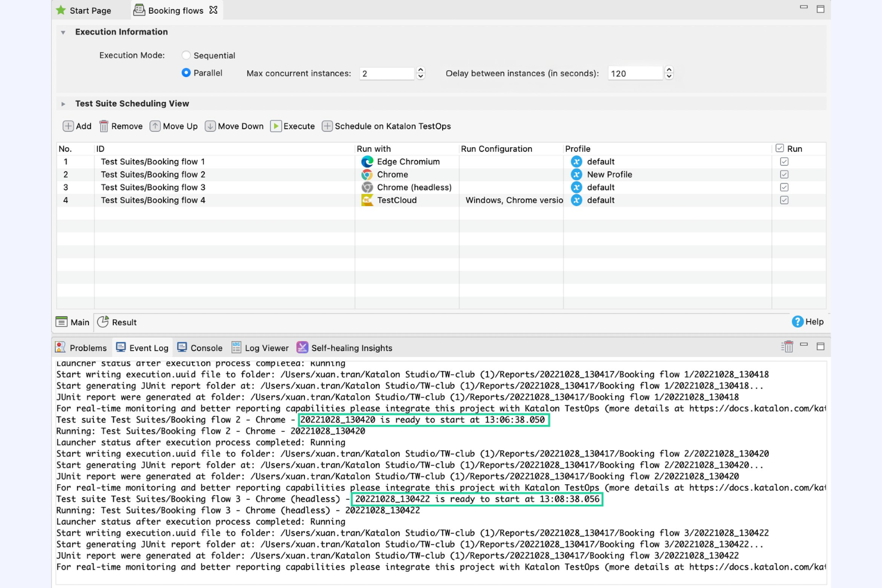882x588 pixels.
Task: Close the Booking flows tab
Action: point(213,10)
